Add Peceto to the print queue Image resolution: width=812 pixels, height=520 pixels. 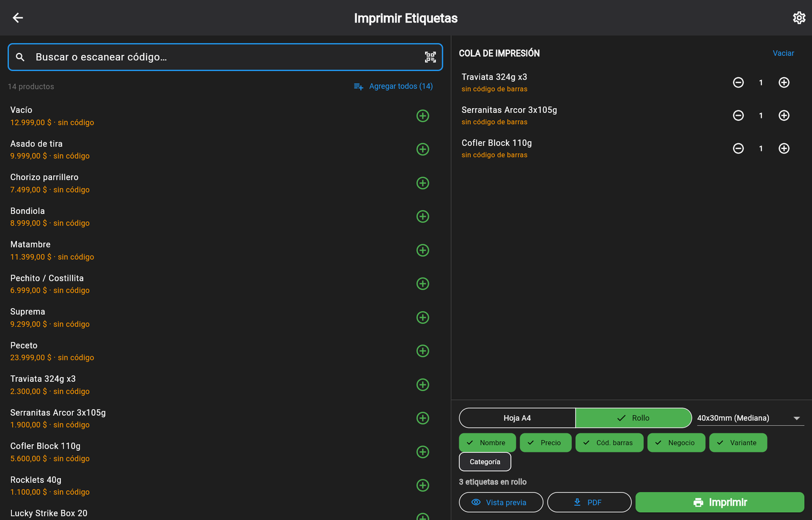423,351
